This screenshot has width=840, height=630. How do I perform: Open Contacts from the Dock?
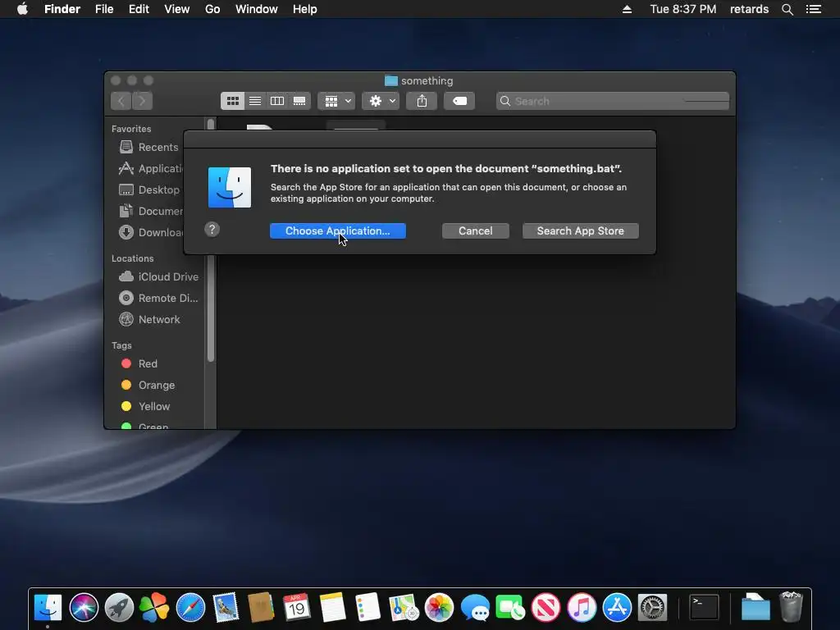pos(261,608)
